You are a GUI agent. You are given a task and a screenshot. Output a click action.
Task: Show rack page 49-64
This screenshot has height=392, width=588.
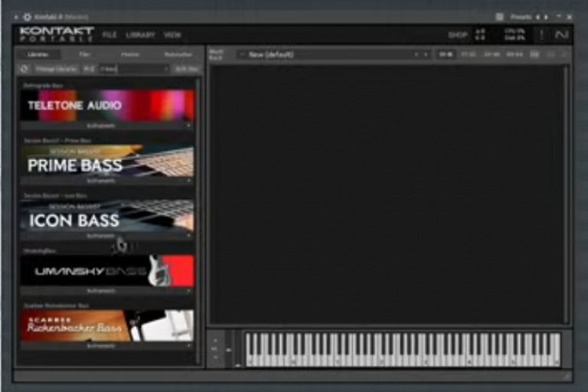coord(514,55)
